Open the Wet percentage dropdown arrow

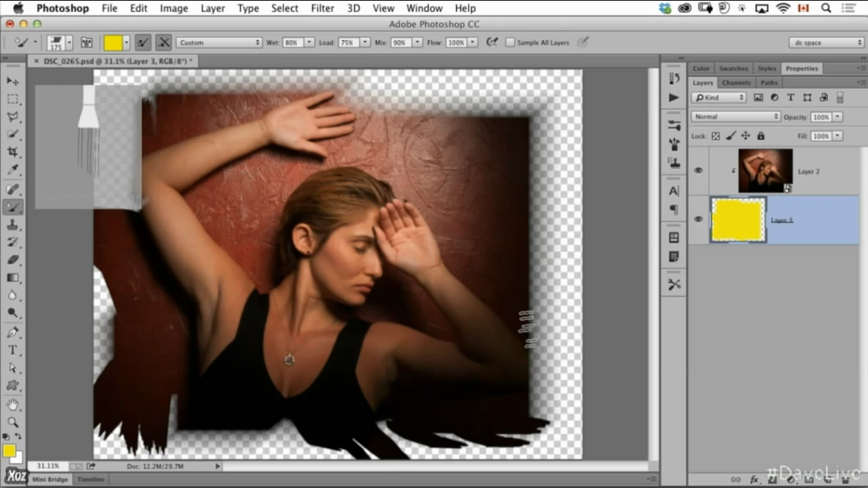(309, 43)
